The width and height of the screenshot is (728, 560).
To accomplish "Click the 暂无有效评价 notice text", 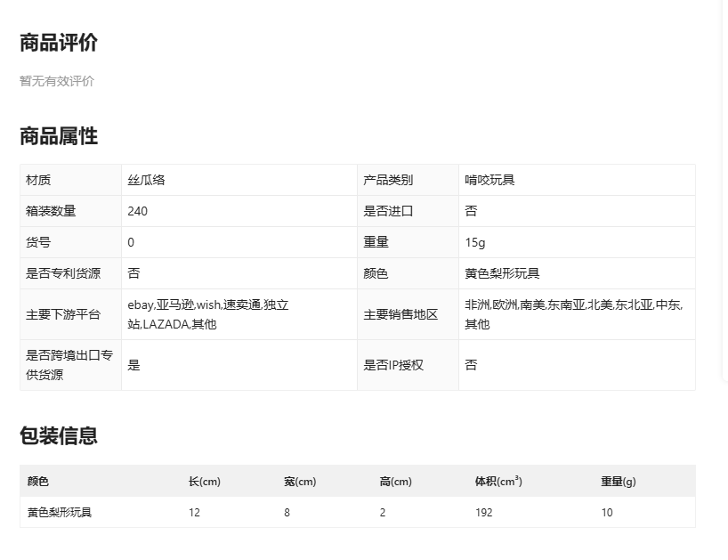I will (x=57, y=81).
